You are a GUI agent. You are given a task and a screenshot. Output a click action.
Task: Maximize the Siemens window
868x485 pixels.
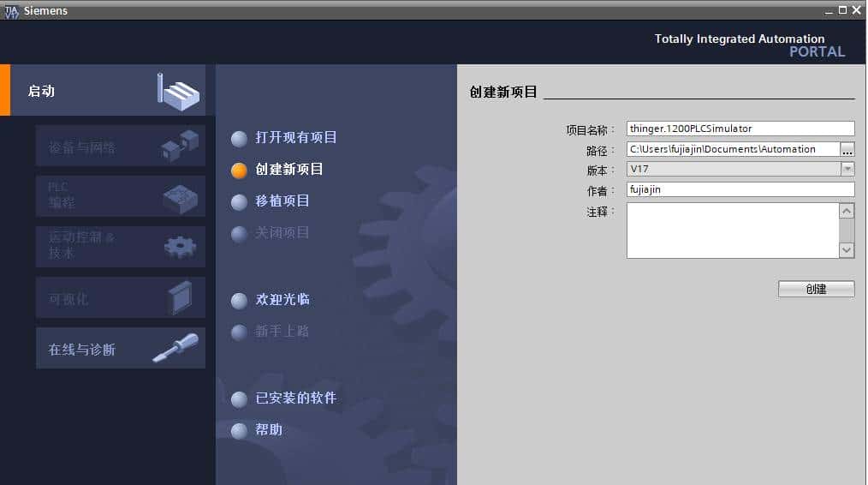[842, 10]
